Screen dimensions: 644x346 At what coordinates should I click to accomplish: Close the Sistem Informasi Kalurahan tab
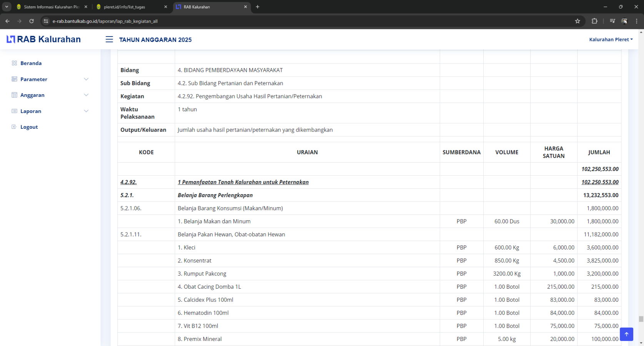[86, 7]
